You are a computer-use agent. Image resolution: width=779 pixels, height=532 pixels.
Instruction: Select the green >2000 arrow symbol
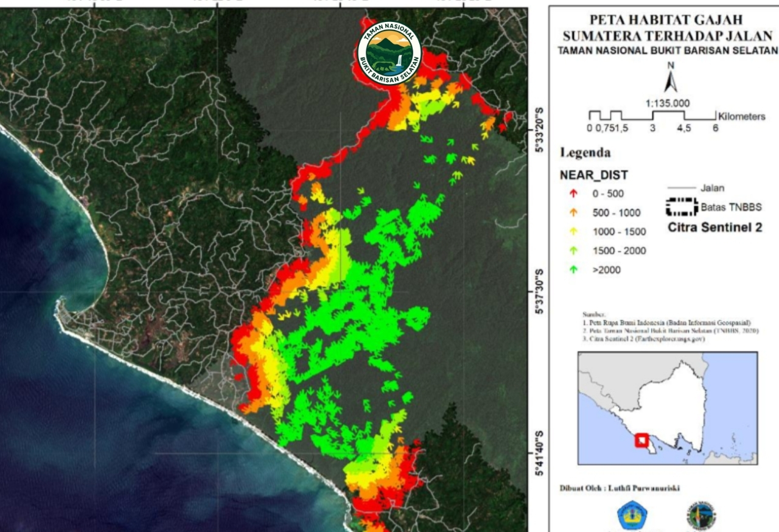(x=573, y=270)
